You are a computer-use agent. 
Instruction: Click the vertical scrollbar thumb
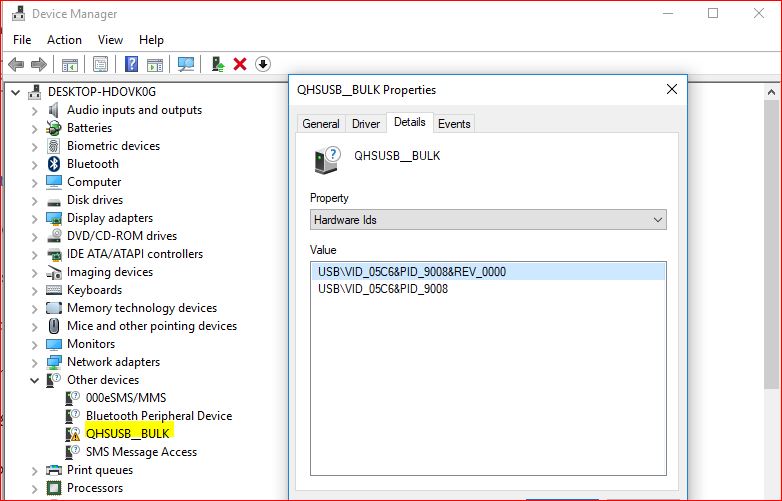(771, 244)
